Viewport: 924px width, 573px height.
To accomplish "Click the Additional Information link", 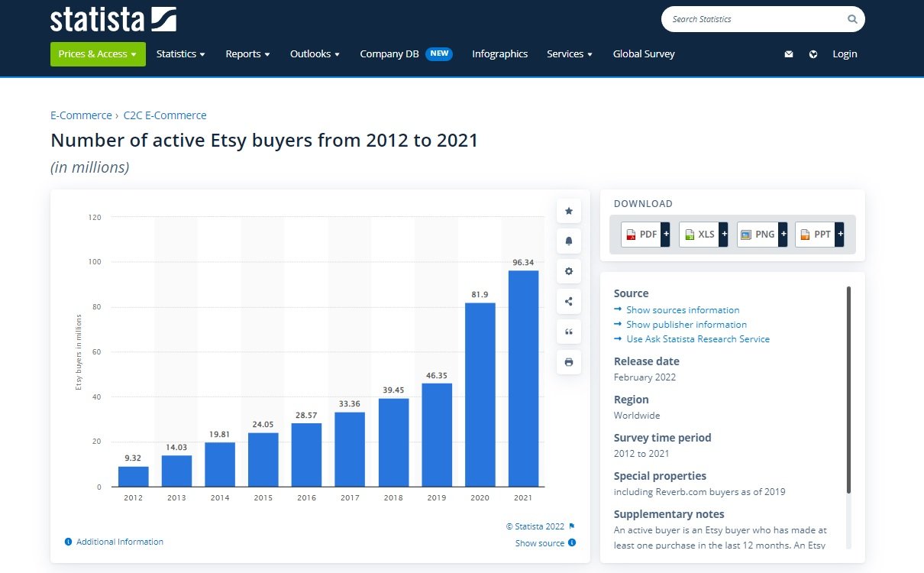I will coord(114,542).
